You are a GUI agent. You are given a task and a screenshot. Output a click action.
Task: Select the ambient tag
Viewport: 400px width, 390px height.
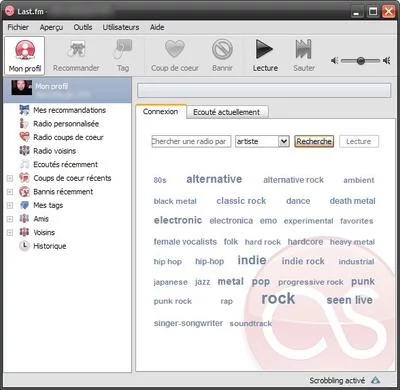(x=359, y=180)
